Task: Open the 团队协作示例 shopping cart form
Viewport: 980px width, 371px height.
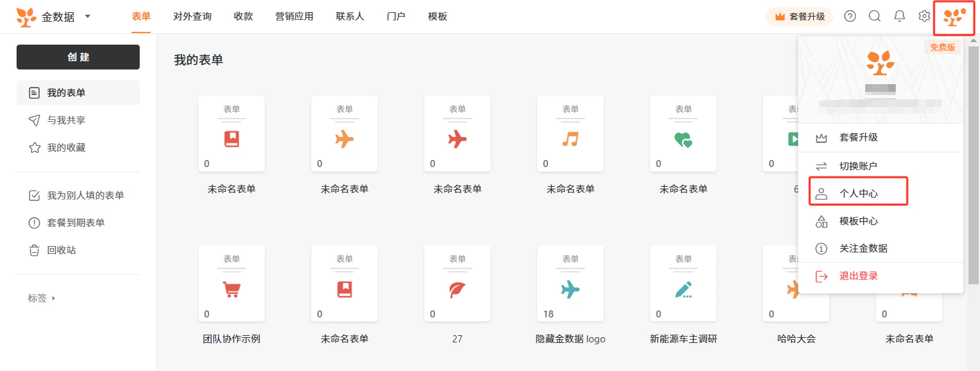Action: pyautogui.click(x=232, y=284)
